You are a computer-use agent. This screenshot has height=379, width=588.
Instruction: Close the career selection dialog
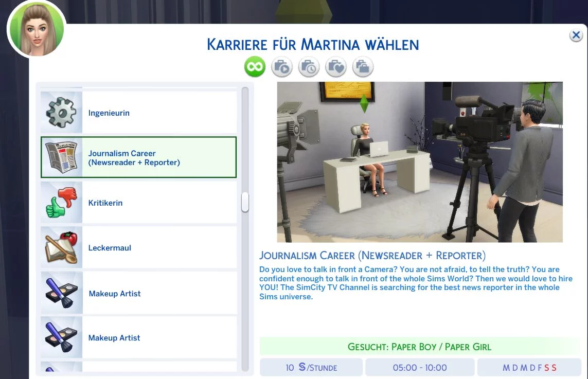pyautogui.click(x=576, y=35)
